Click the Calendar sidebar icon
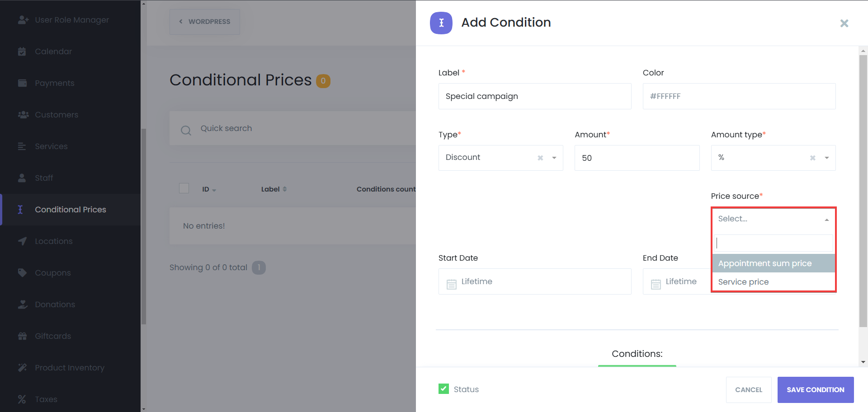Image resolution: width=868 pixels, height=412 pixels. click(x=22, y=51)
